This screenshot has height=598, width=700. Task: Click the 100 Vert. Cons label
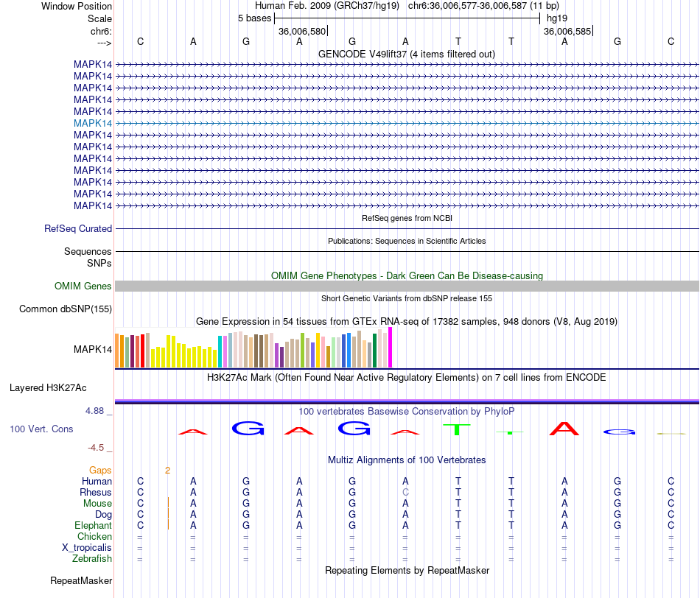tap(41, 429)
